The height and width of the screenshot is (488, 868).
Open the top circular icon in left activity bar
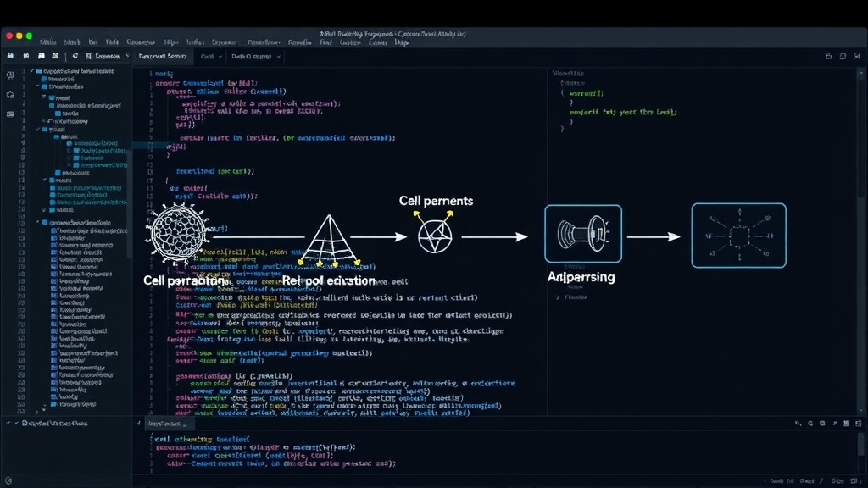click(x=10, y=75)
